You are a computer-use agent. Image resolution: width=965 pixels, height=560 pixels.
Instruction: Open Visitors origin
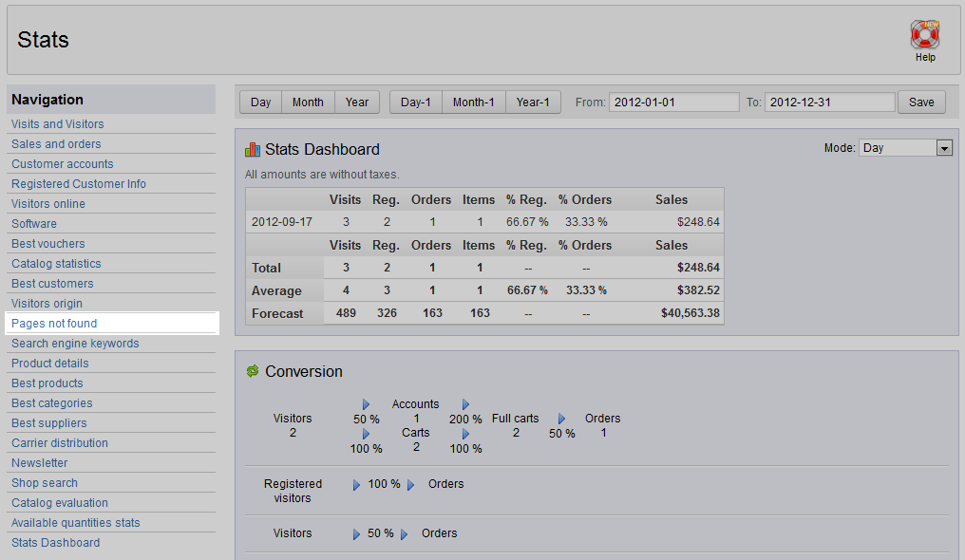[47, 304]
